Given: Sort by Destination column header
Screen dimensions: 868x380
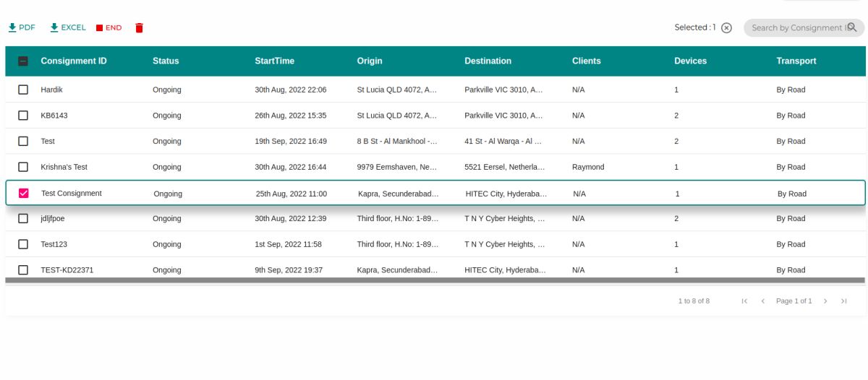Looking at the screenshot, I should (488, 61).
